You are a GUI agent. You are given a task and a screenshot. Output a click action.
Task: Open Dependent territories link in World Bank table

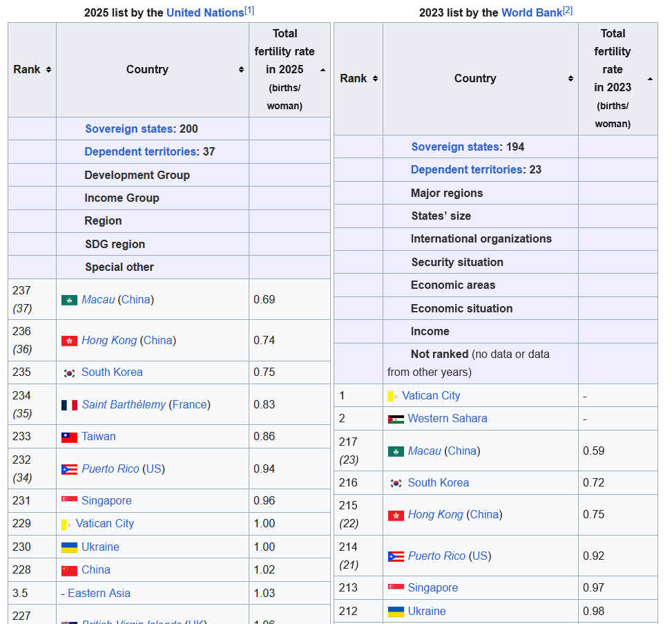click(x=466, y=170)
